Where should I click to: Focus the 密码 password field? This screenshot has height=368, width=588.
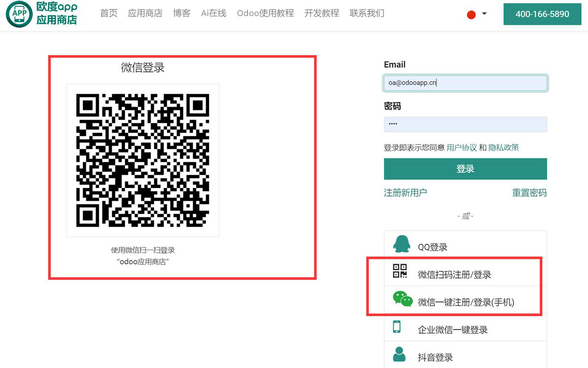tap(465, 124)
